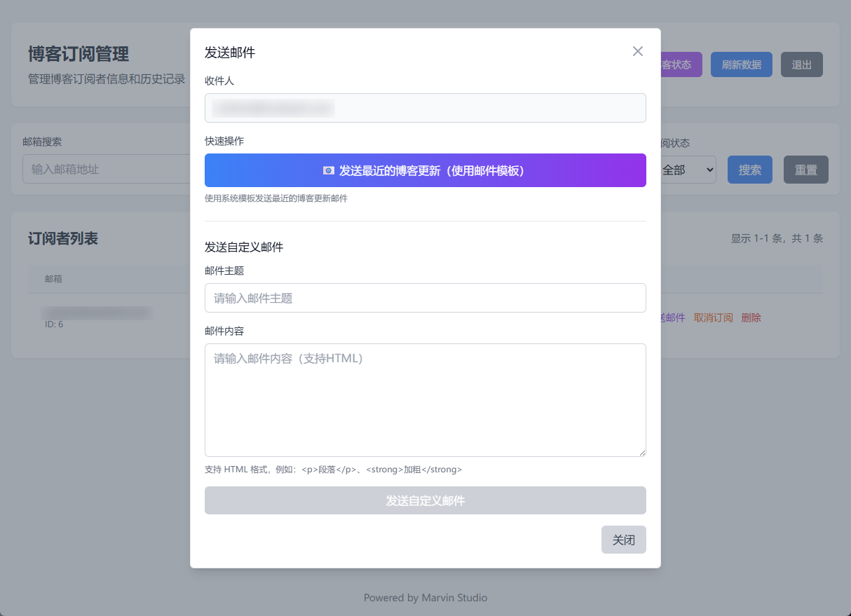851x616 pixels.
Task: Click the 收件人 recipient field
Action: [x=425, y=108]
